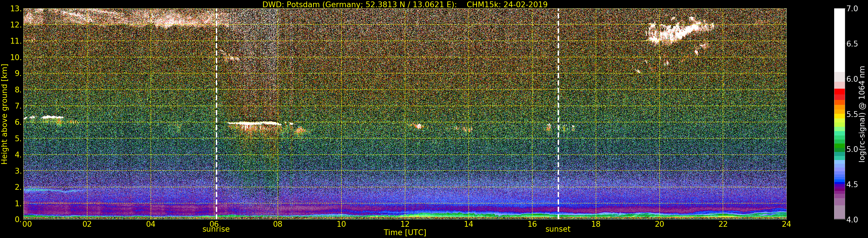Click the colorbar value '5.5'
This screenshot has width=868, height=238.
coord(852,114)
